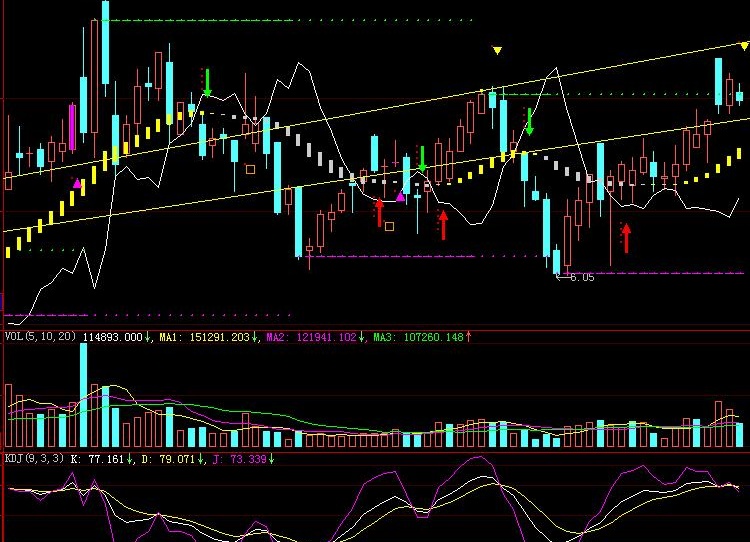Click the yellow triangle marker at top center

tap(497, 50)
